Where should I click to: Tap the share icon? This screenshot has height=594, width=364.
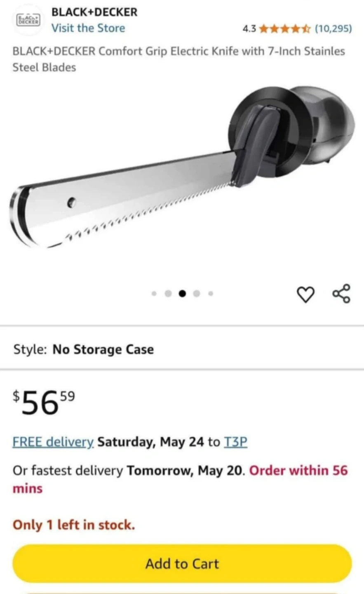click(341, 294)
